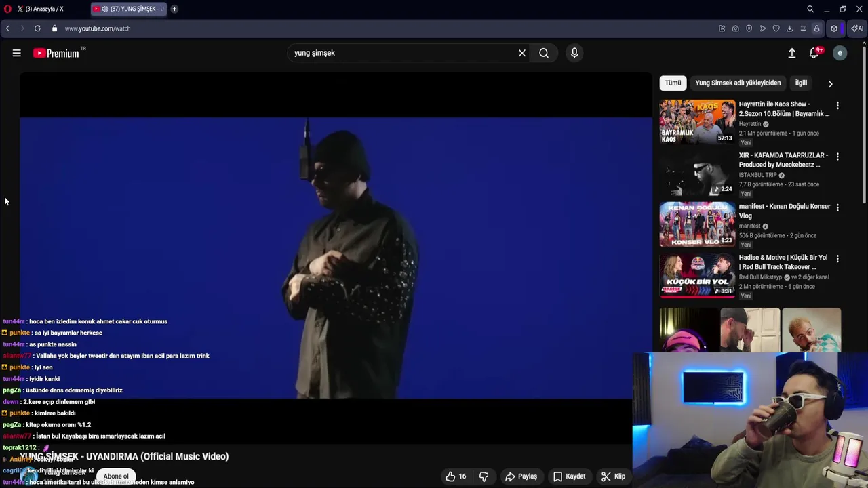The height and width of the screenshot is (488, 868).
Task: Reload the current page
Action: 37,28
